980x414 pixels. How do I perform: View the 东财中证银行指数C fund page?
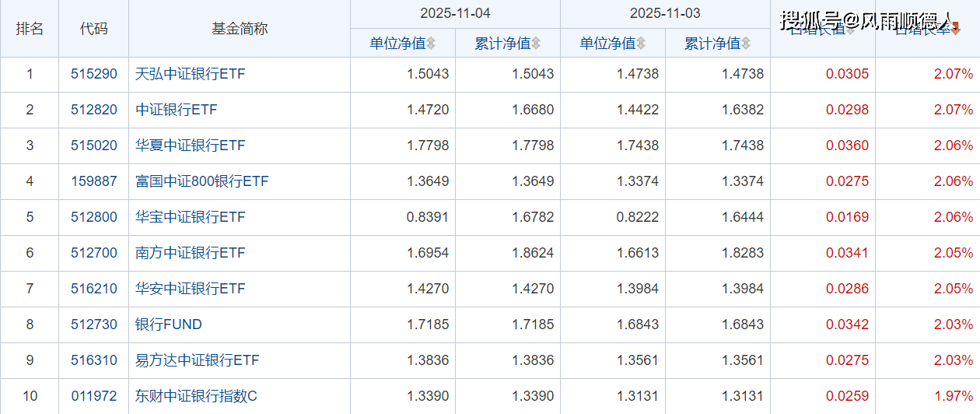pos(196,396)
